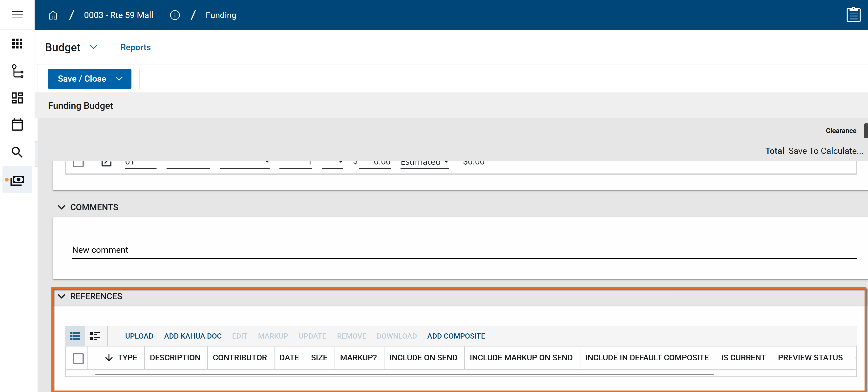Open the calendar icon in sidebar

(17, 125)
